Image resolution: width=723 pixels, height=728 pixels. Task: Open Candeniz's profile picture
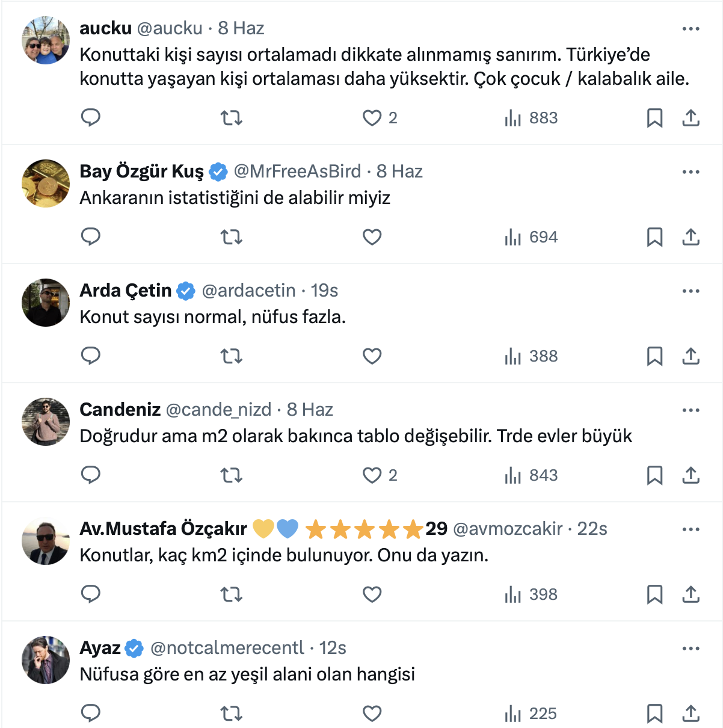pyautogui.click(x=46, y=422)
